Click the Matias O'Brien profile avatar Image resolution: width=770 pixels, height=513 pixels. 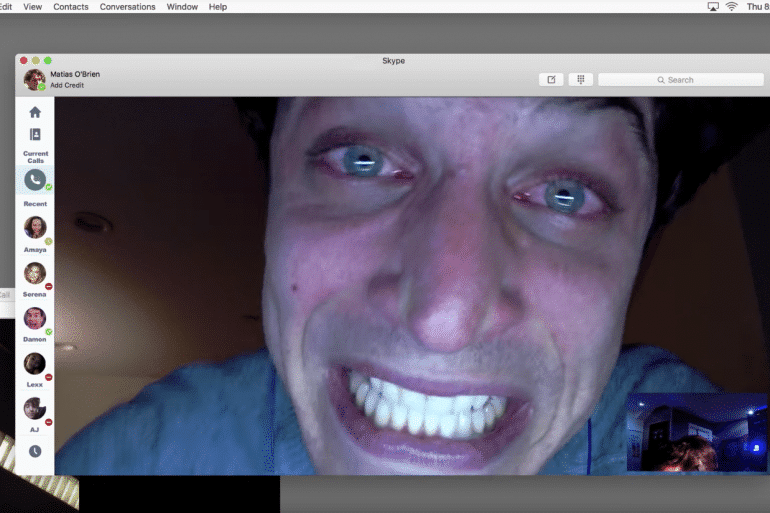[x=35, y=79]
